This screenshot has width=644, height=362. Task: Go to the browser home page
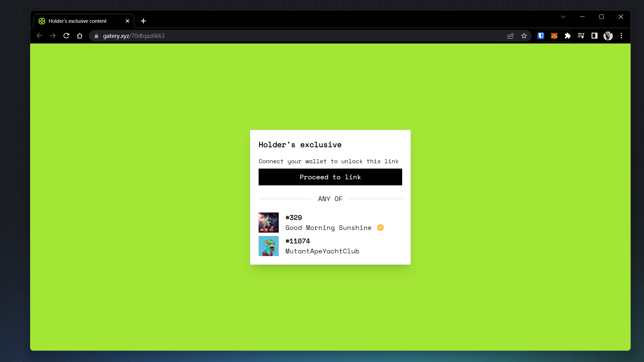click(79, 36)
